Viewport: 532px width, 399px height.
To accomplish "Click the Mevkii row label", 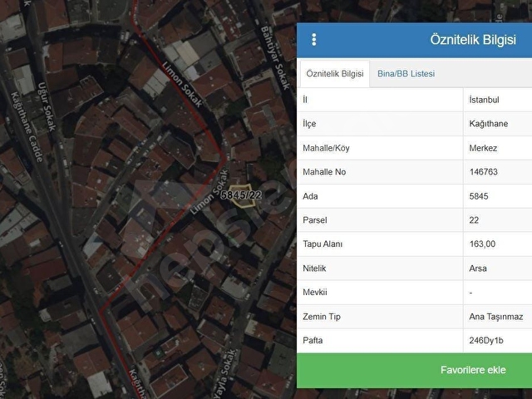I will (315, 292).
